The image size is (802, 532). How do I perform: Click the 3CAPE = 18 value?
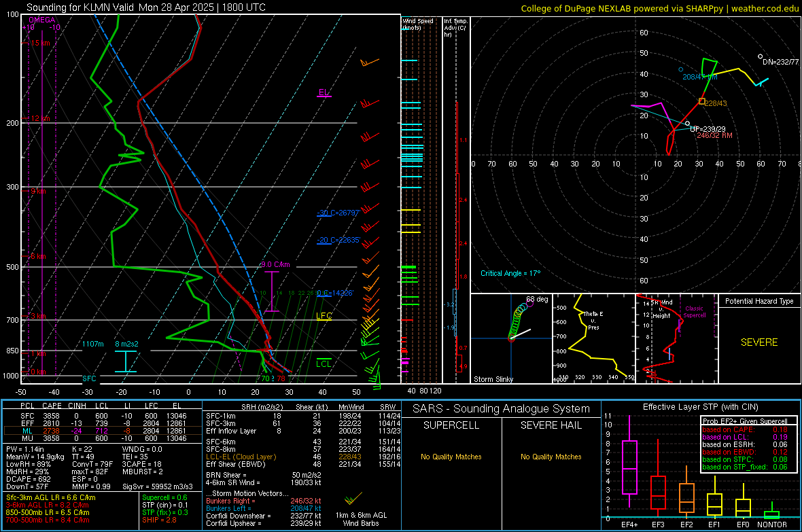pos(141,464)
